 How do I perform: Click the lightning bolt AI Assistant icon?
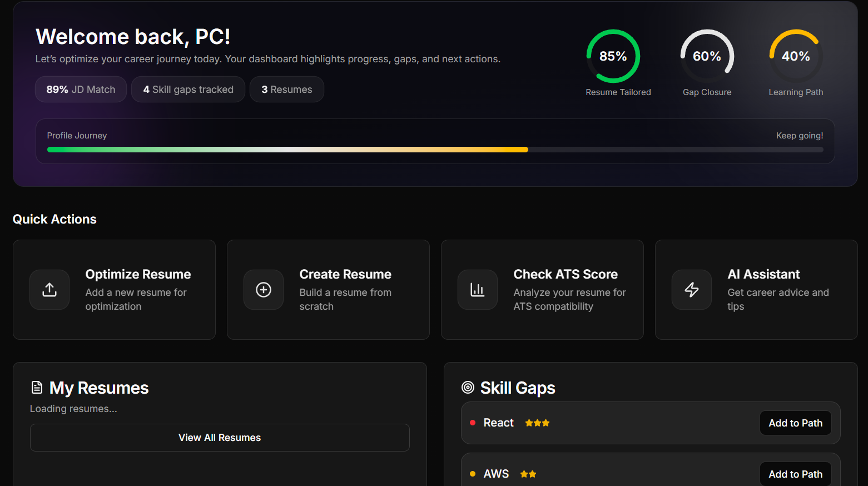click(x=692, y=290)
